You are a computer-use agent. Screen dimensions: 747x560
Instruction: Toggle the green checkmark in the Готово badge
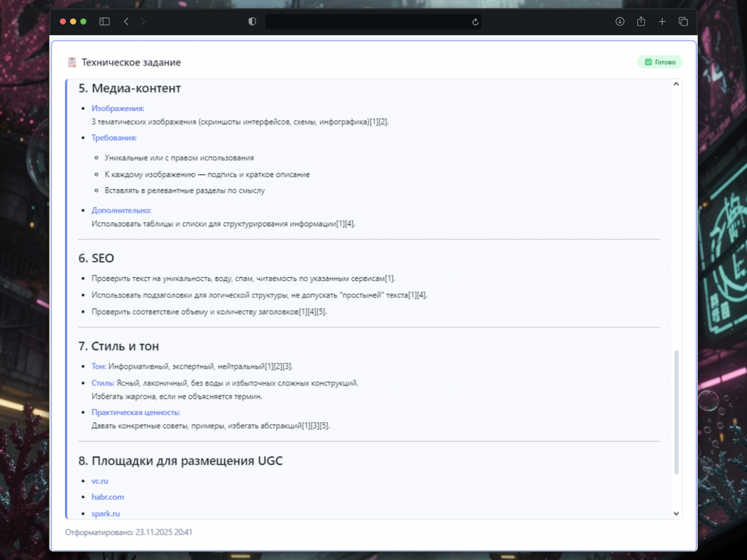(x=648, y=62)
